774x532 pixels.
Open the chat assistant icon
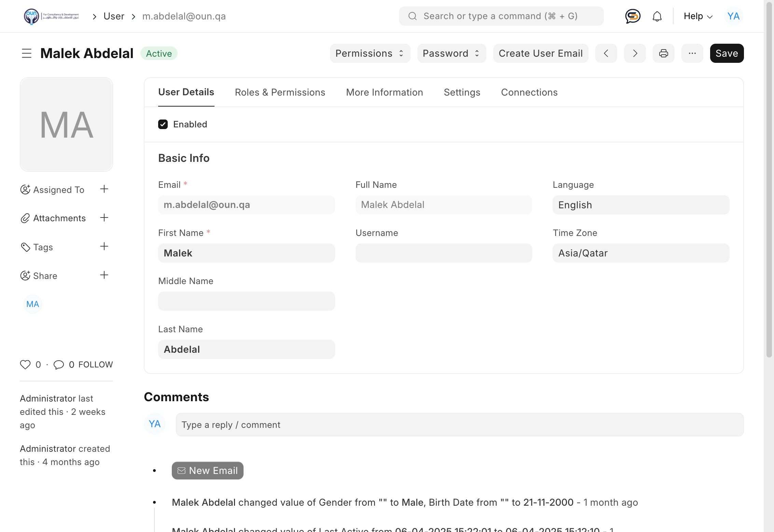pos(633,16)
